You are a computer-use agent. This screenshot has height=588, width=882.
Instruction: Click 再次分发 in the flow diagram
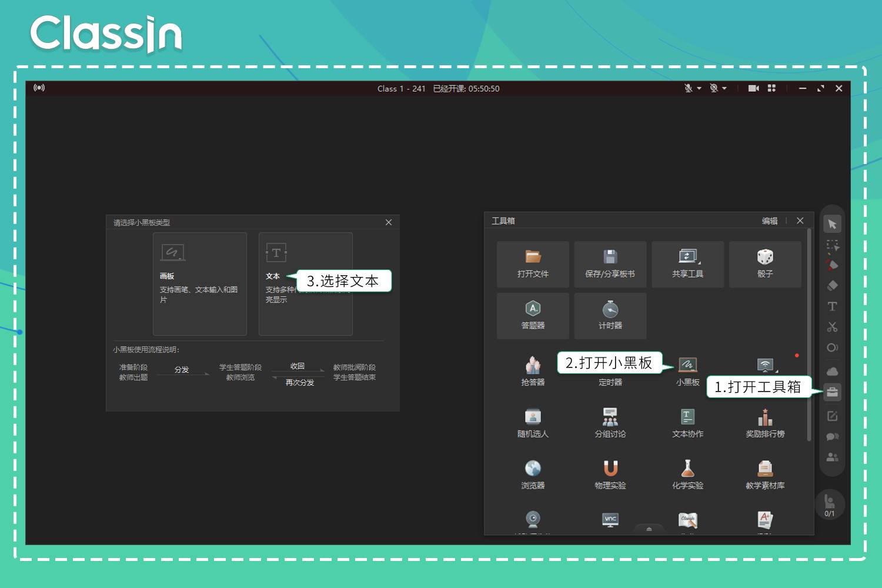click(x=300, y=382)
